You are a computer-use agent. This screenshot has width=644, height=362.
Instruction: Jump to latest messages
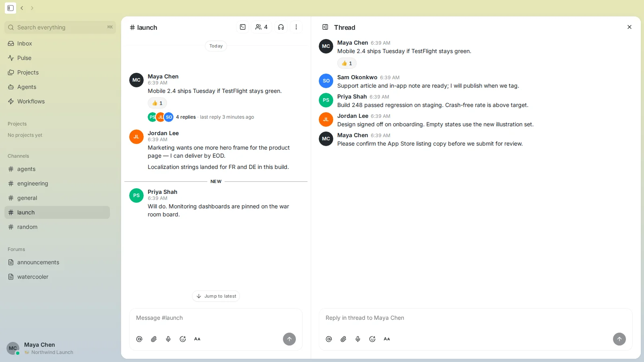click(x=216, y=296)
